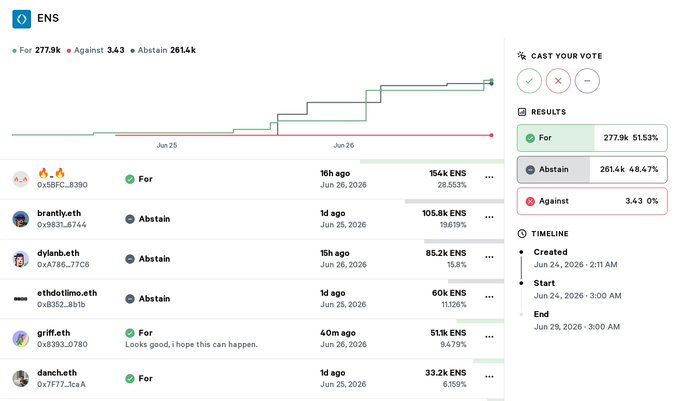Screen dimensions: 680x401
Task: Cast an Against vote with the red X button
Action: pyautogui.click(x=558, y=81)
